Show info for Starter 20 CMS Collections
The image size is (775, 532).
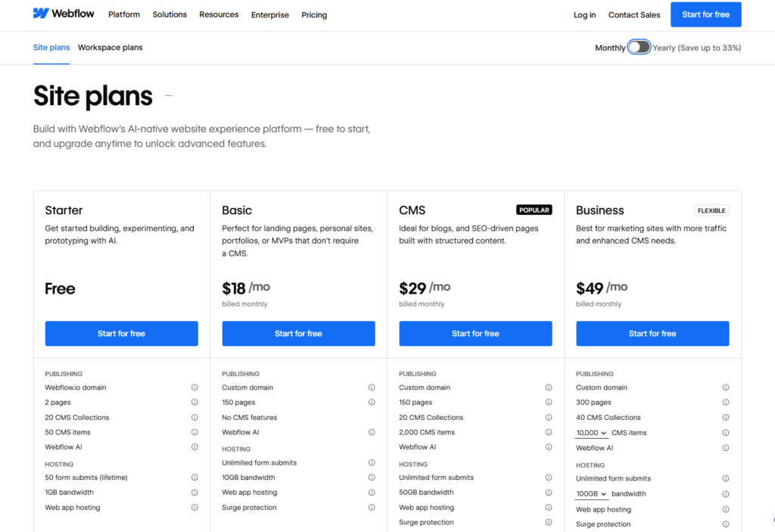tap(195, 417)
